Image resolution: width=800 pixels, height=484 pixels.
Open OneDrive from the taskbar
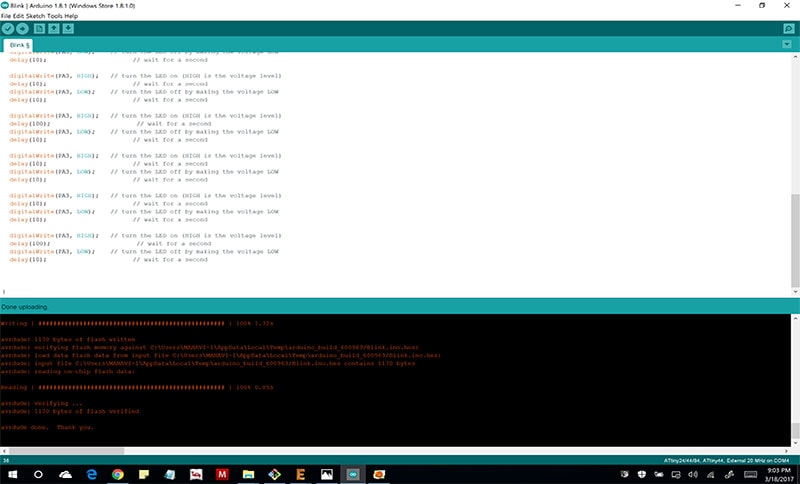click(65, 474)
